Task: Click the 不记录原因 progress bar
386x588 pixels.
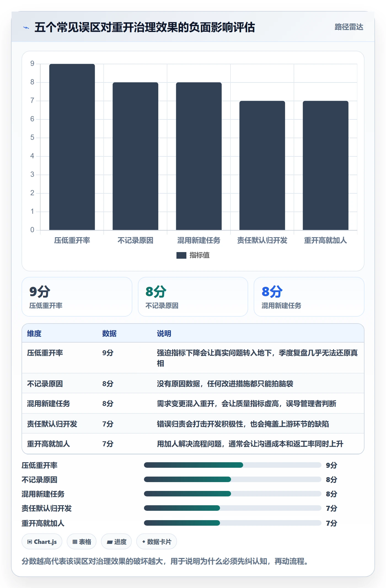Action: [233, 480]
